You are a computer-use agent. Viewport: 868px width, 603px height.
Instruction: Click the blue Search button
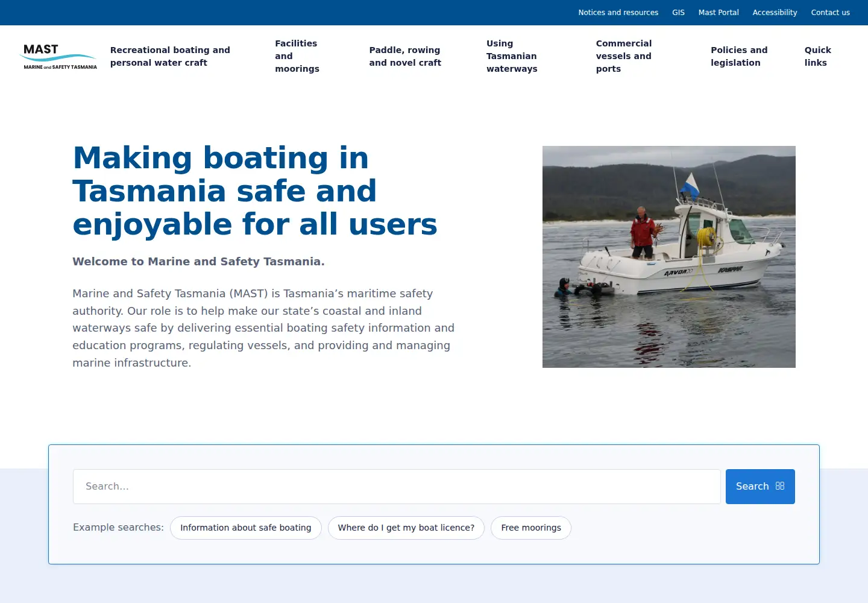[x=760, y=487]
